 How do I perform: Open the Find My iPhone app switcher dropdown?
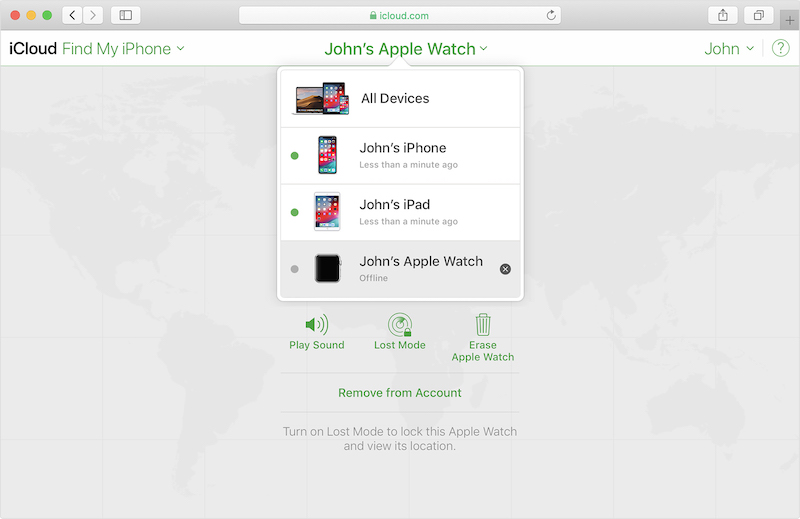pyautogui.click(x=123, y=48)
